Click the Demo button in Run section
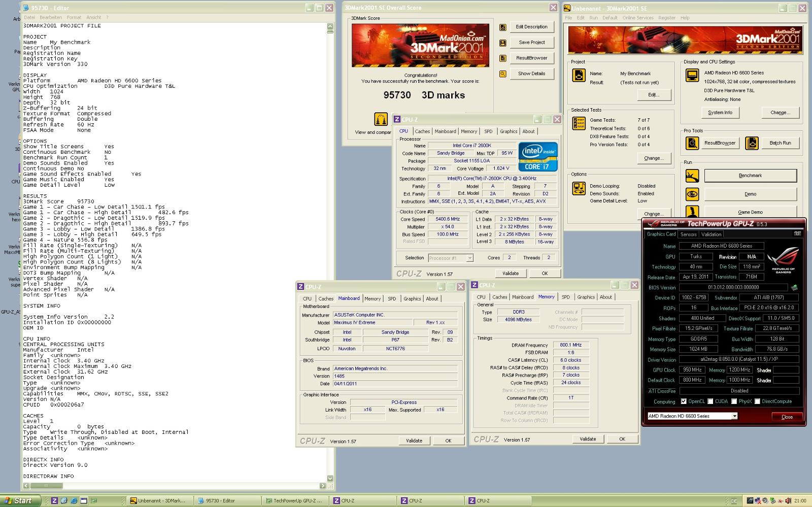Screen dimensions: 812x507 [750, 194]
